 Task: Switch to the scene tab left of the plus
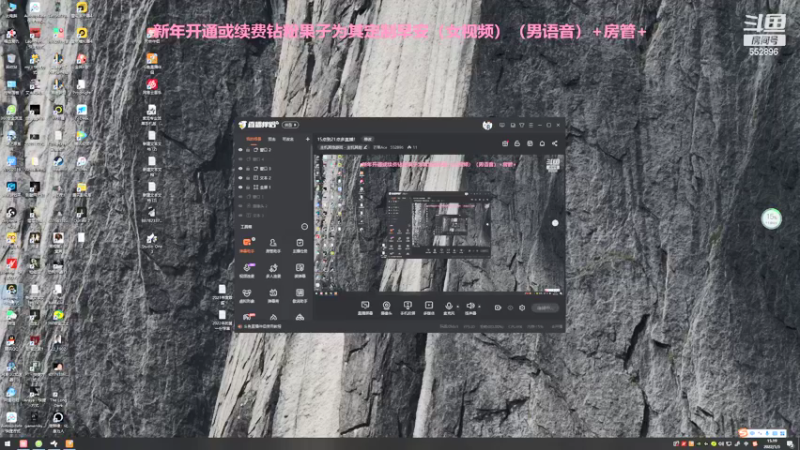coord(288,139)
